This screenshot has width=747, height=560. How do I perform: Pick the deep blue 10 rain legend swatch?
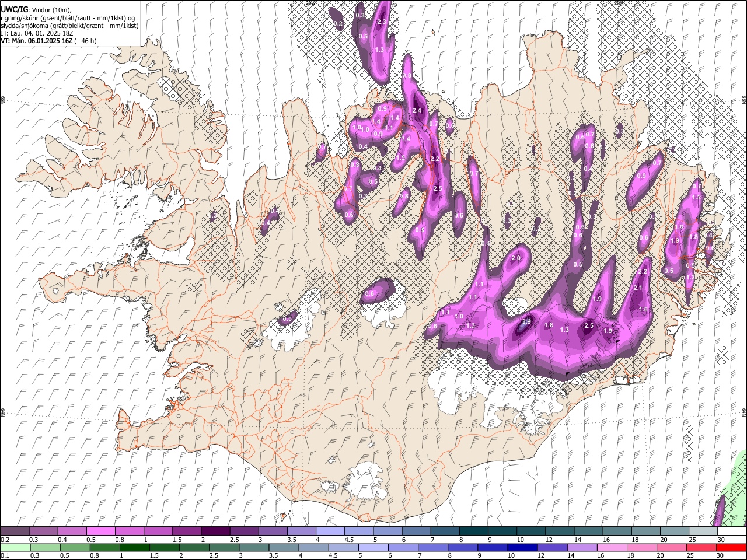(522, 547)
